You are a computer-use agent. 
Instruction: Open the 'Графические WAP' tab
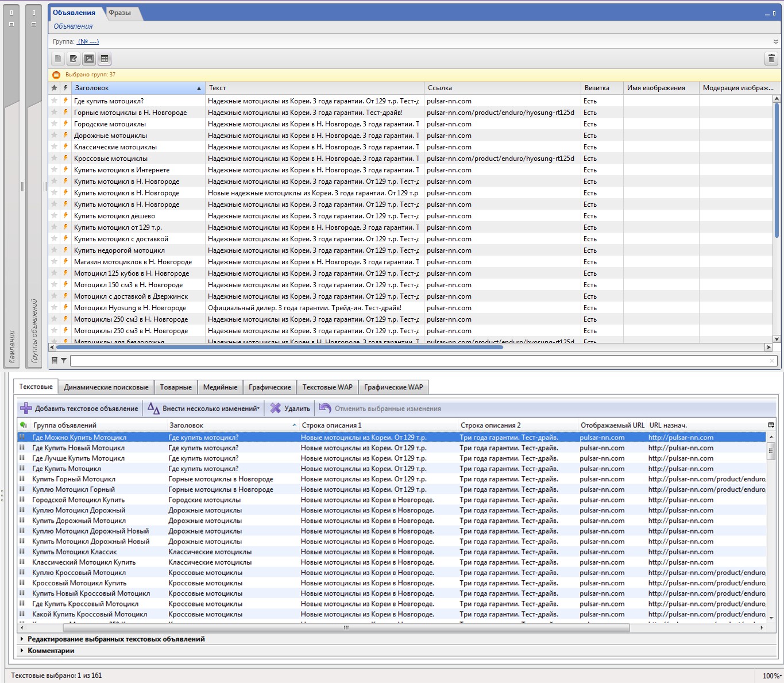[393, 387]
